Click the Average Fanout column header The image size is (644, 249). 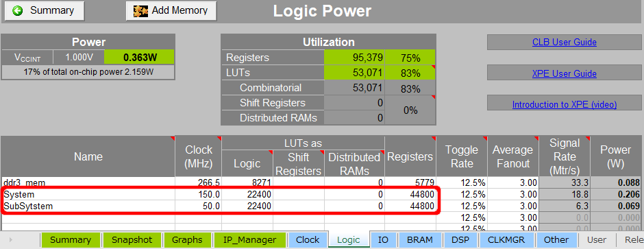(x=512, y=156)
